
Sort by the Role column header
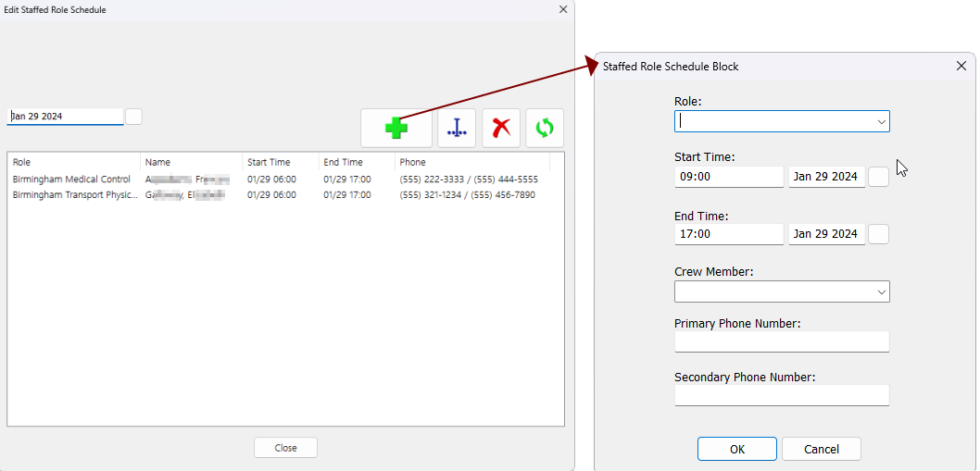[74, 163]
